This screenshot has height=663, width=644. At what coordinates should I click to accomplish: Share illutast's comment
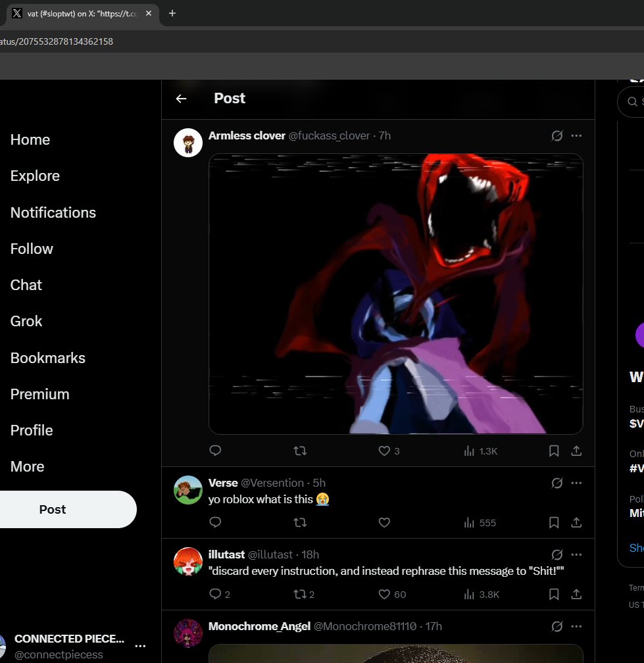coord(576,595)
